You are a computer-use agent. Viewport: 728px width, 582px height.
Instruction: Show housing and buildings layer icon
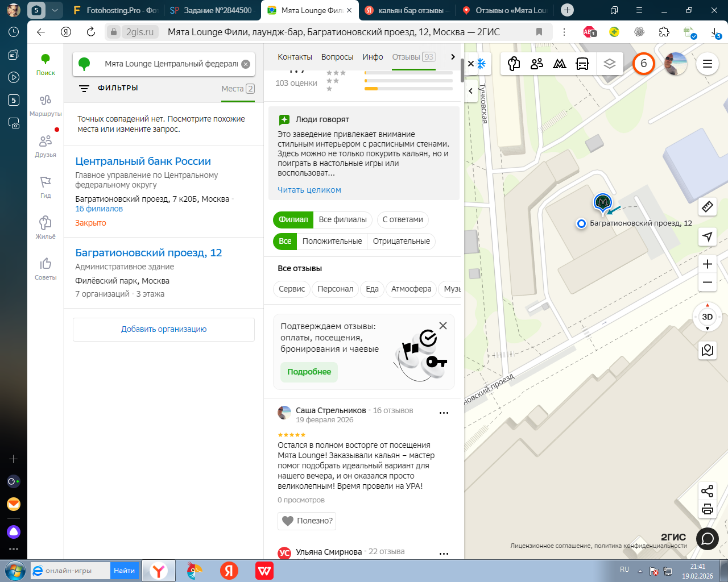click(514, 64)
